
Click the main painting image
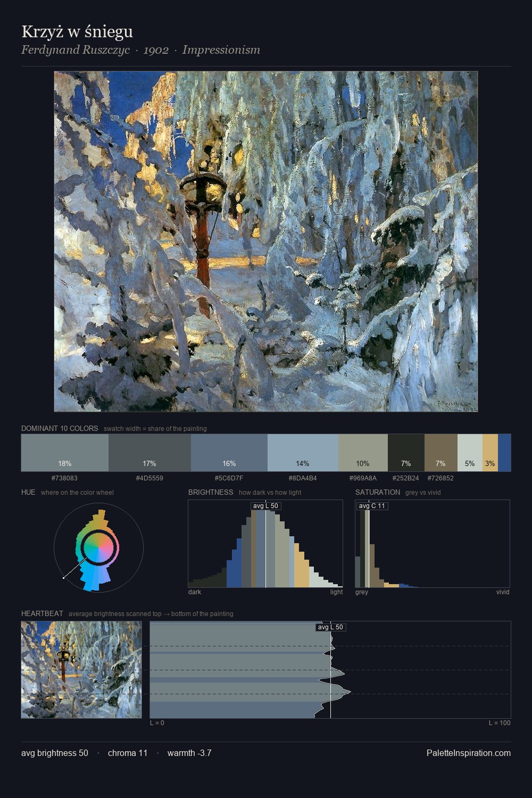tap(266, 242)
